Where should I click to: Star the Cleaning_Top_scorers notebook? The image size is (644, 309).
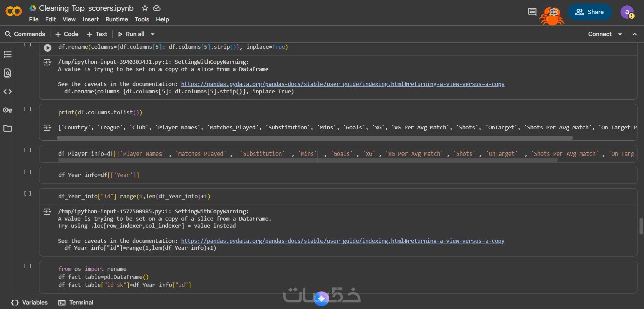click(x=145, y=8)
